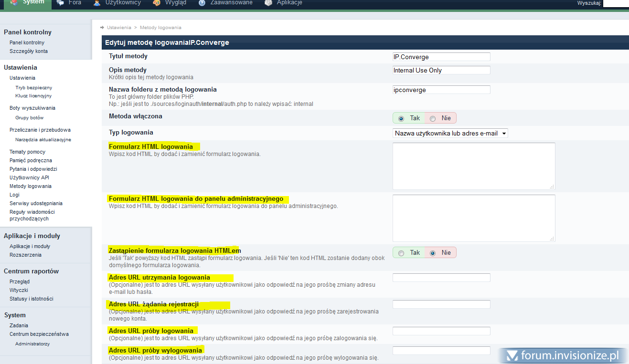Open Centrum bezpieczeństwa sidebar link

39,334
